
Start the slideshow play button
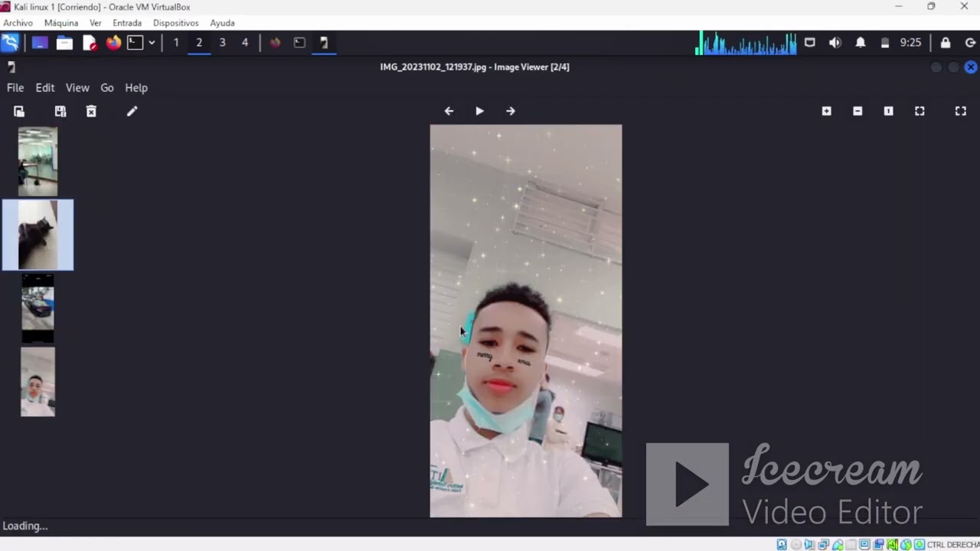pos(479,111)
